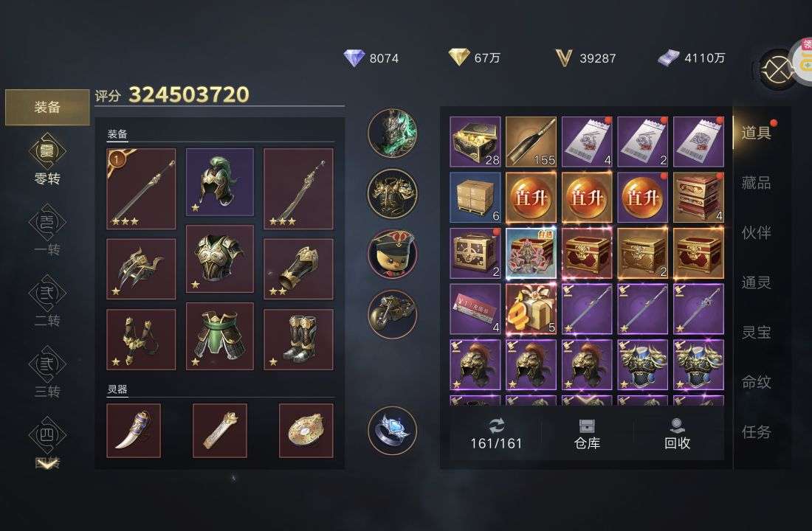Open the blue gem ring icon
The image size is (812, 531).
coord(392,431)
